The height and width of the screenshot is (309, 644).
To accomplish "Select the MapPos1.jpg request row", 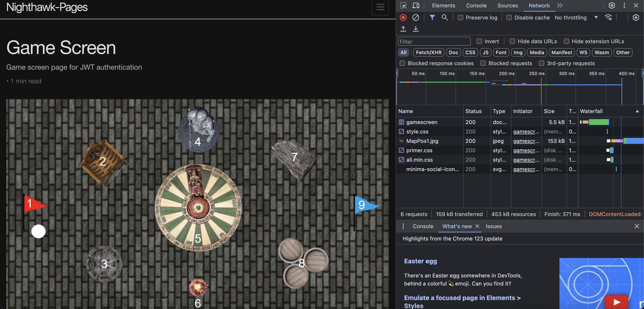I will 520,141.
